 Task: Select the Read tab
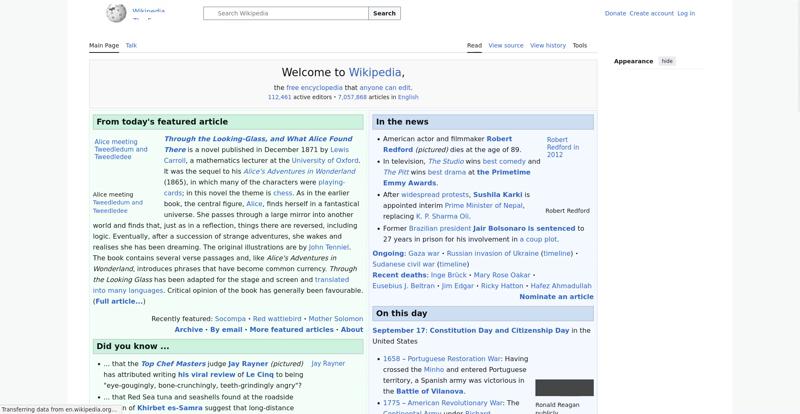pos(474,45)
